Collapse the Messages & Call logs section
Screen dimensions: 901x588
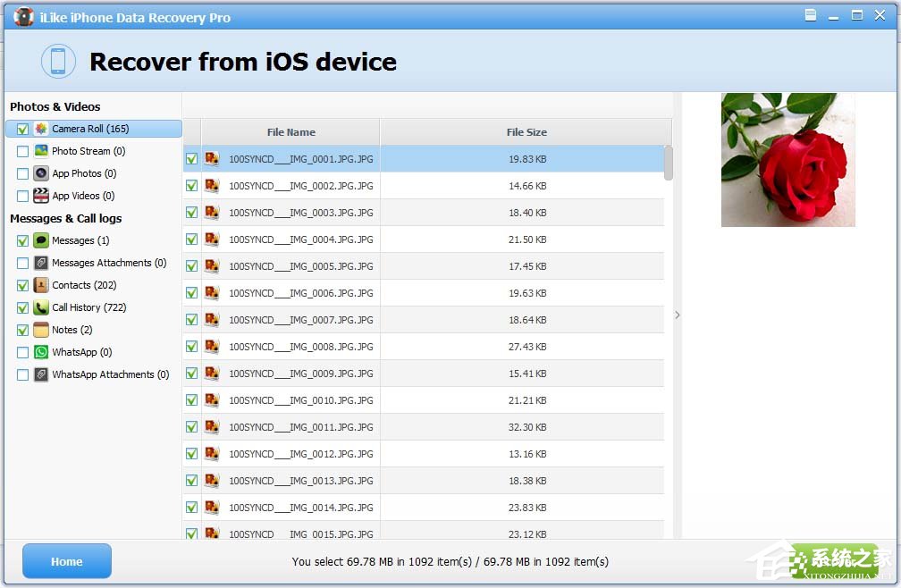(66, 218)
